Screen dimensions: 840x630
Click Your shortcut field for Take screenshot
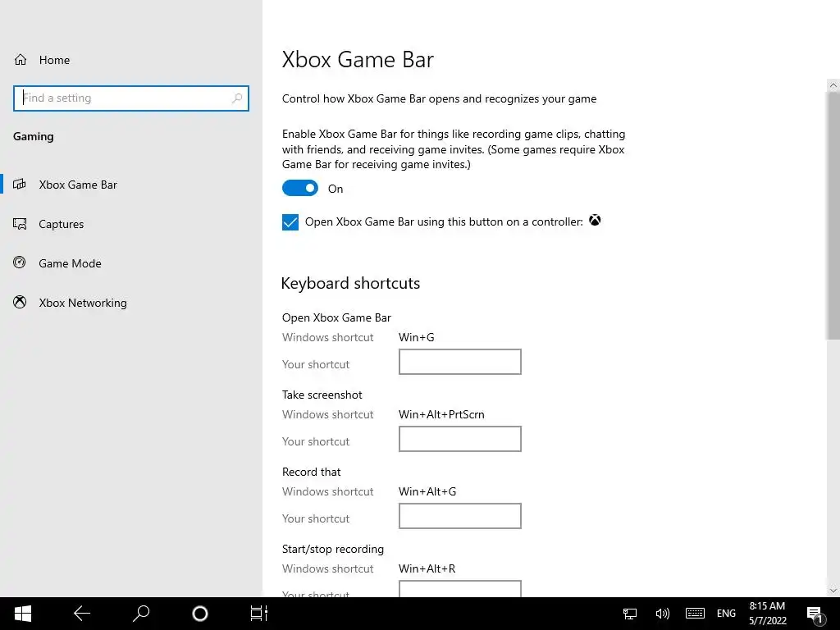click(x=459, y=439)
